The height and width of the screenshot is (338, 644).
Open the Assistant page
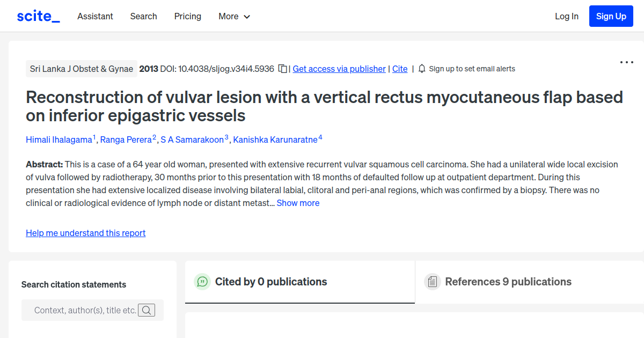95,17
